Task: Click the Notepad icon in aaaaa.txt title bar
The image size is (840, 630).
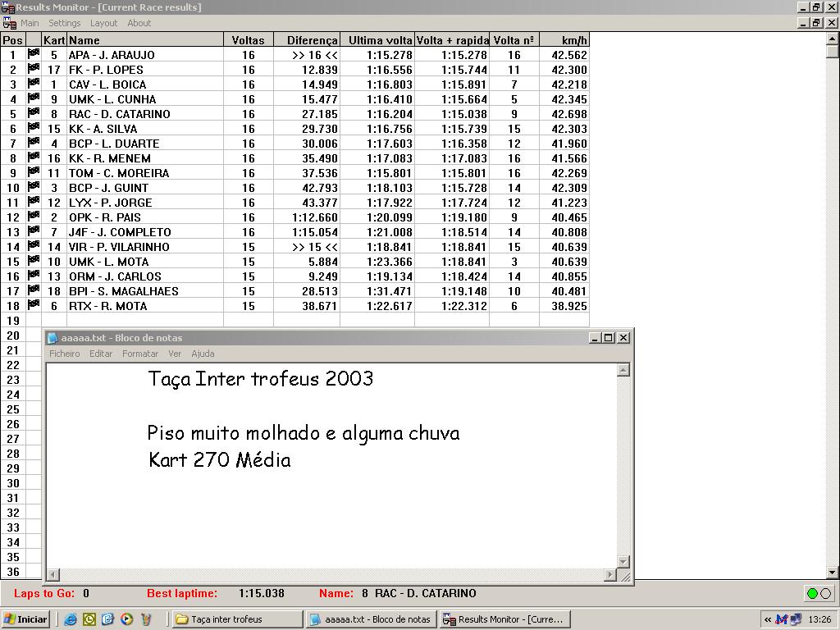Action: tap(52, 338)
